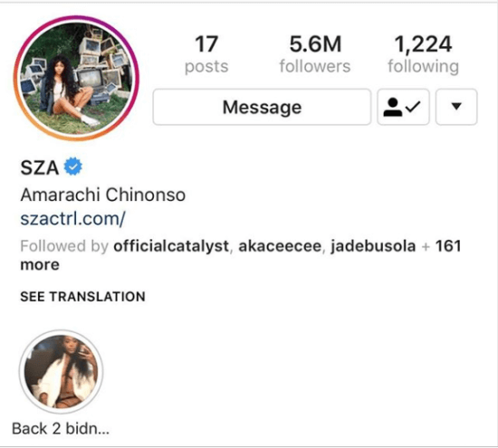Click SEE TRANSLATION

click(x=83, y=297)
